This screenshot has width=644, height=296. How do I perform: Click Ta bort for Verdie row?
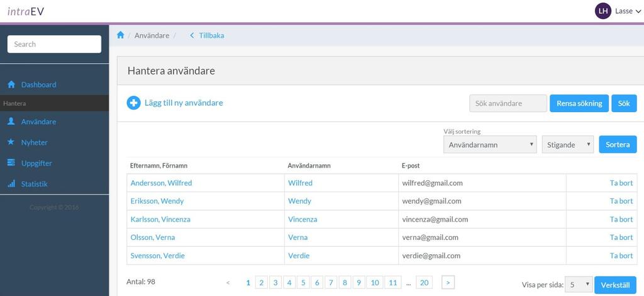click(621, 256)
